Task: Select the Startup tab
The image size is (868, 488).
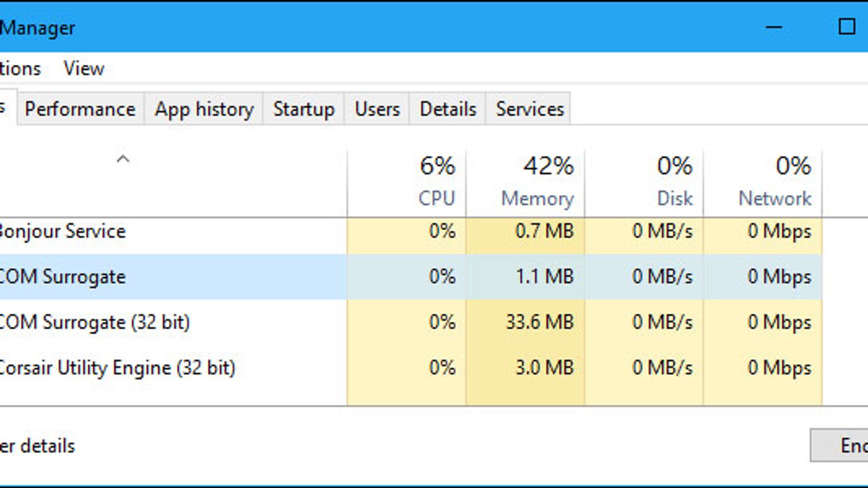Action: click(304, 109)
